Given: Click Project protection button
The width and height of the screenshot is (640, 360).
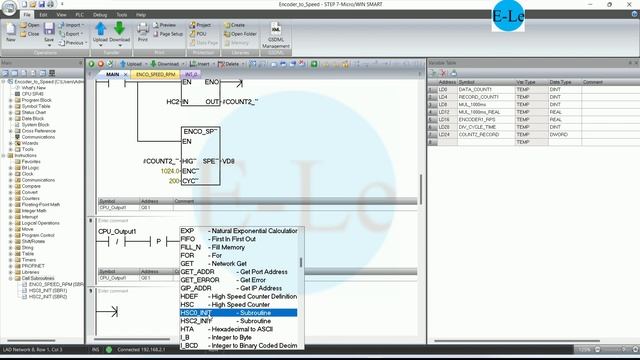Looking at the screenshot, I should click(200, 25).
